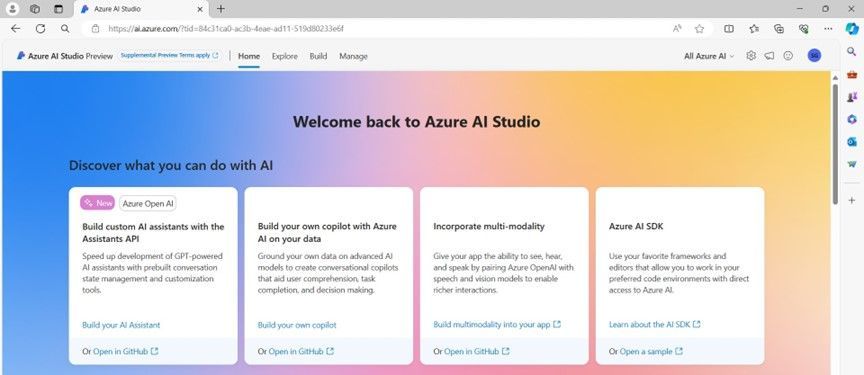Click the Incorporate multi-modality card heading
The width and height of the screenshot is (864, 375).
point(489,226)
